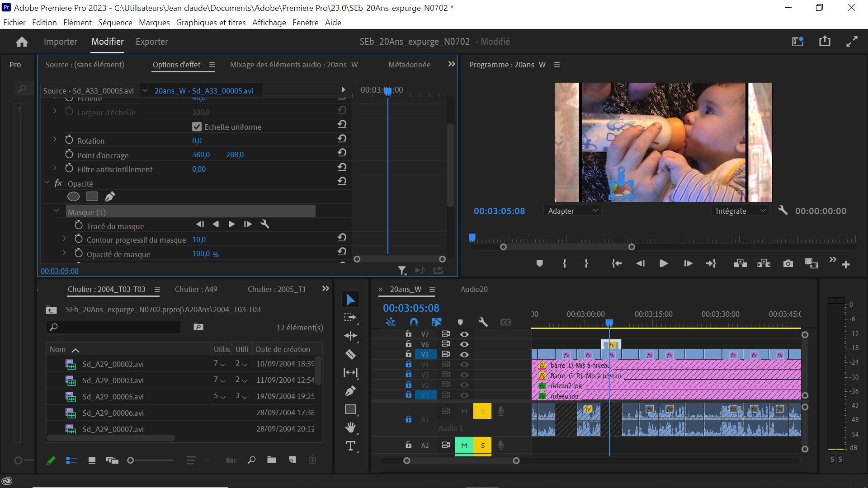Expand Filtre antiscintillement property

(55, 168)
